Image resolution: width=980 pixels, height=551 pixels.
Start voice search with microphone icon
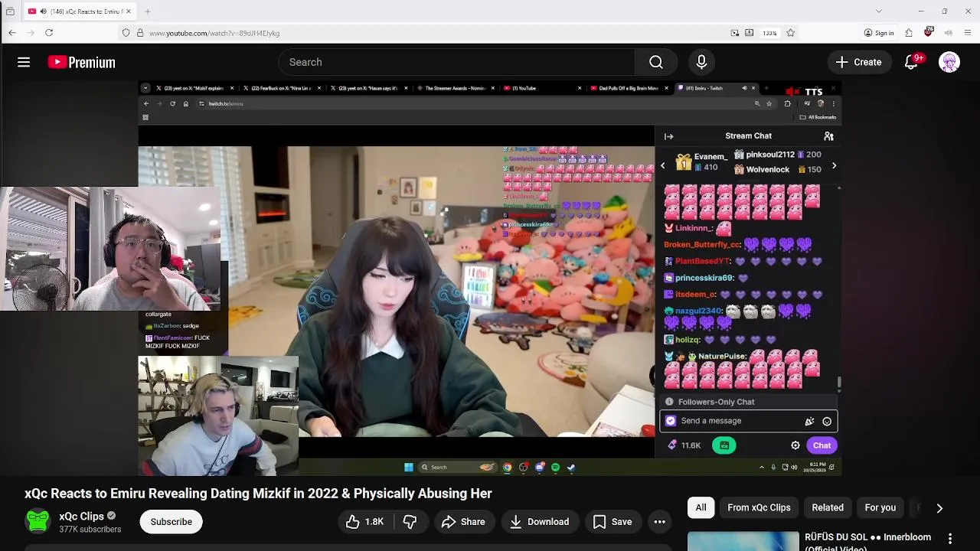click(701, 62)
